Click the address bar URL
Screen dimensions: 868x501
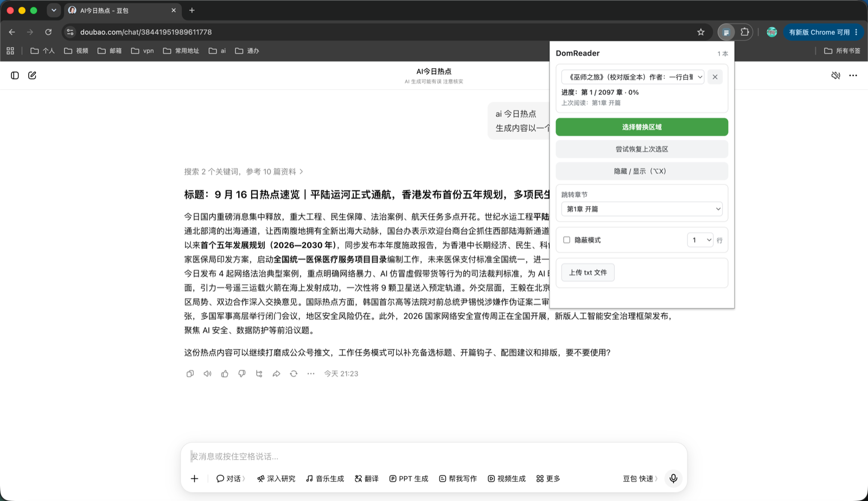click(x=146, y=32)
